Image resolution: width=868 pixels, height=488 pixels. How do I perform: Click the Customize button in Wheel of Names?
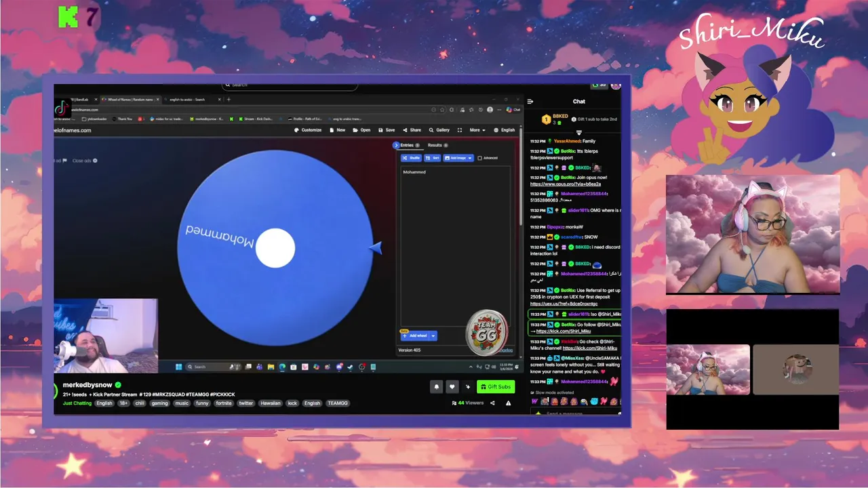(309, 130)
